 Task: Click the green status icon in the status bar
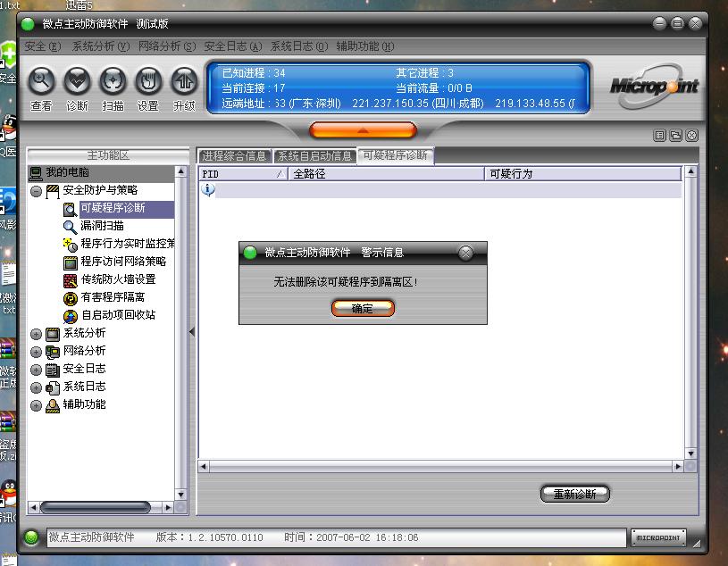point(31,537)
